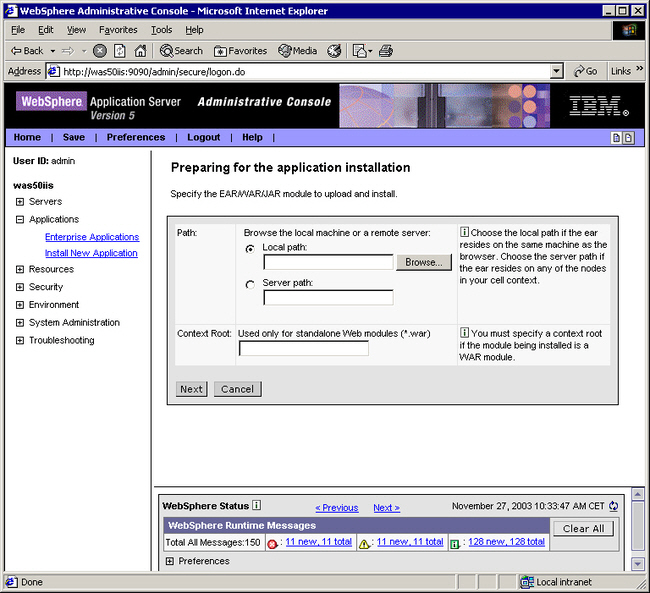Viewport: 650px width, 593px height.
Task: Open the Help menu in menu bar
Action: click(194, 30)
